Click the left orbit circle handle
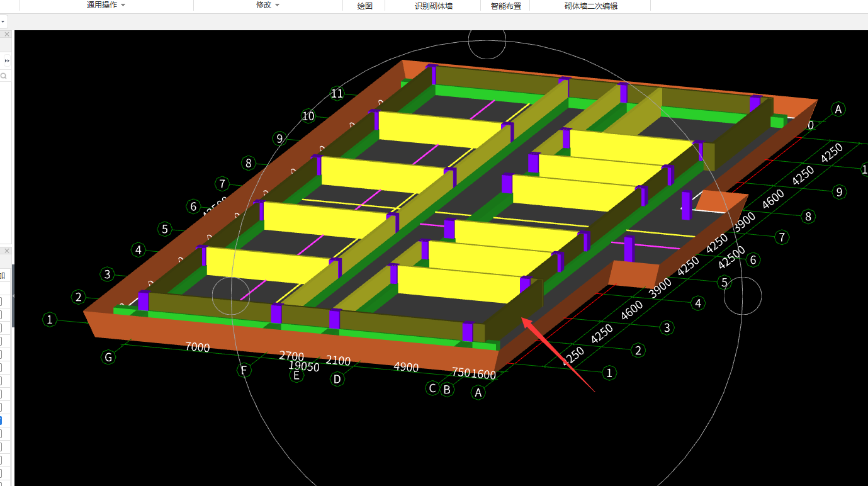The image size is (868, 486). coord(231,296)
